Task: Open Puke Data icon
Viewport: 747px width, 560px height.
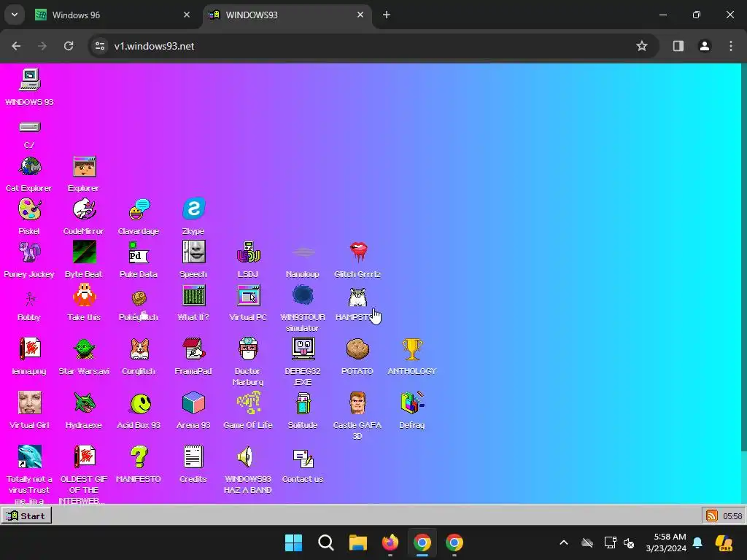Action: [x=139, y=252]
